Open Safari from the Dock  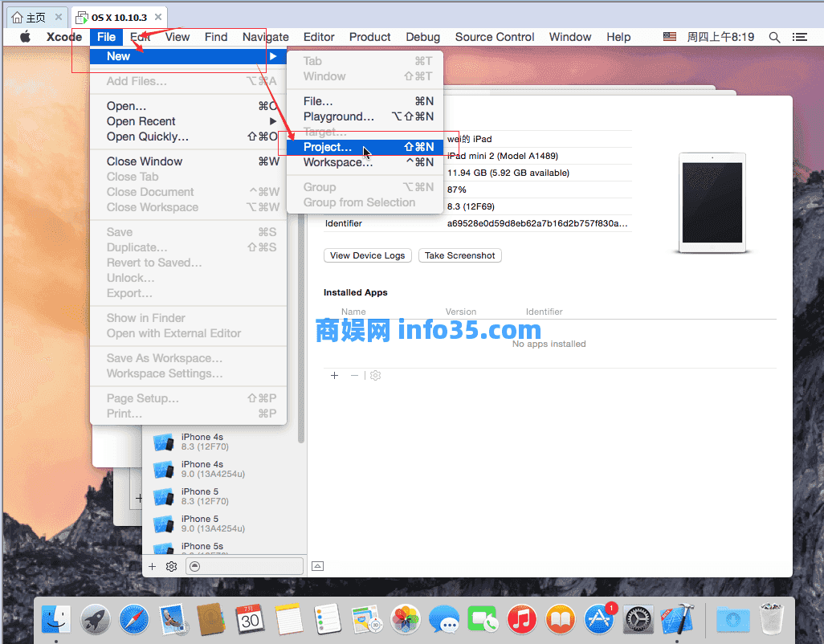[134, 619]
